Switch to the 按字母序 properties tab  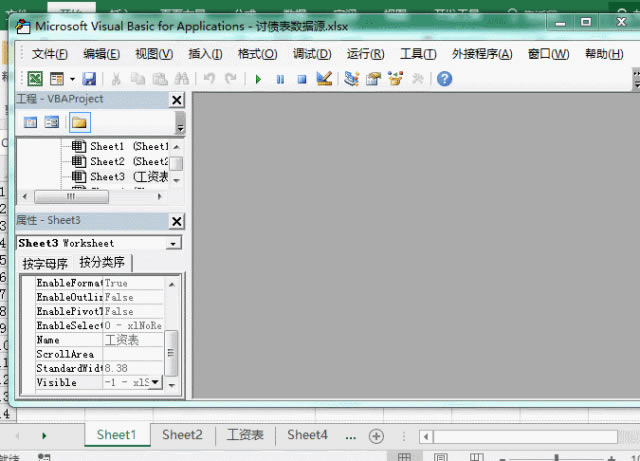click(46, 264)
